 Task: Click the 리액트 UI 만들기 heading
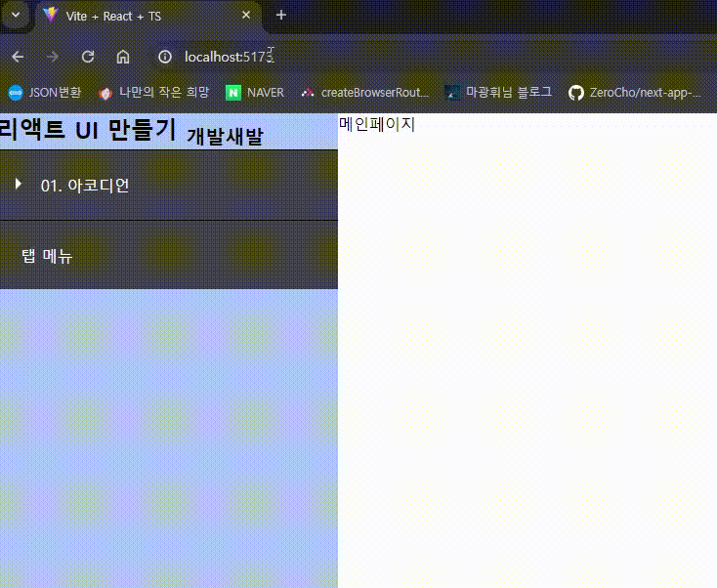(88, 129)
